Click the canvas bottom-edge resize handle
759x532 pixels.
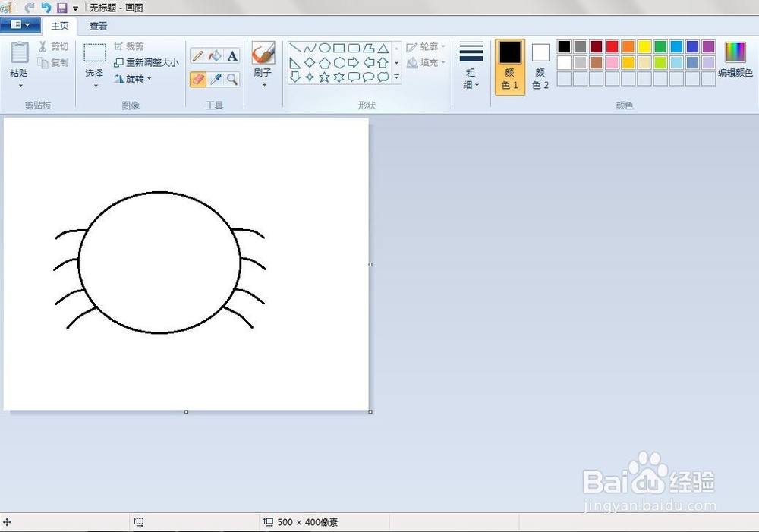click(x=187, y=412)
